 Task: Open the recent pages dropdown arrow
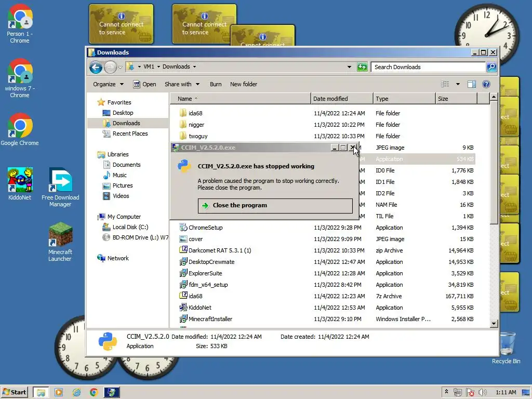tap(120, 67)
